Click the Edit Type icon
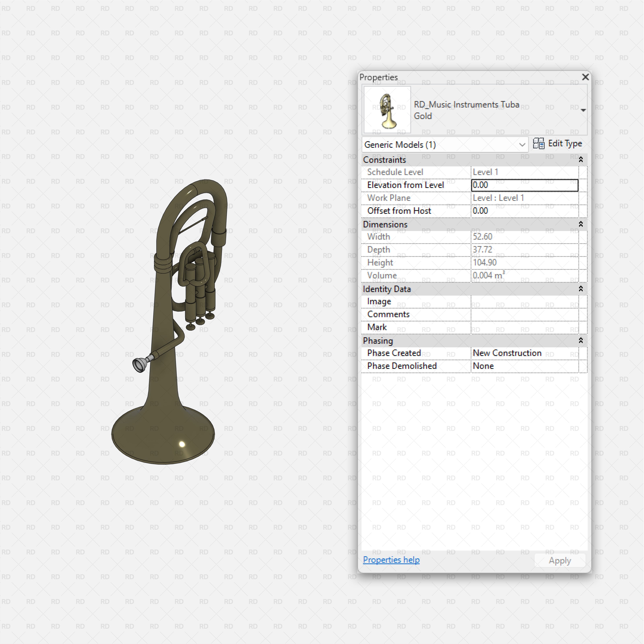Viewport: 644px width, 644px height. click(x=539, y=143)
